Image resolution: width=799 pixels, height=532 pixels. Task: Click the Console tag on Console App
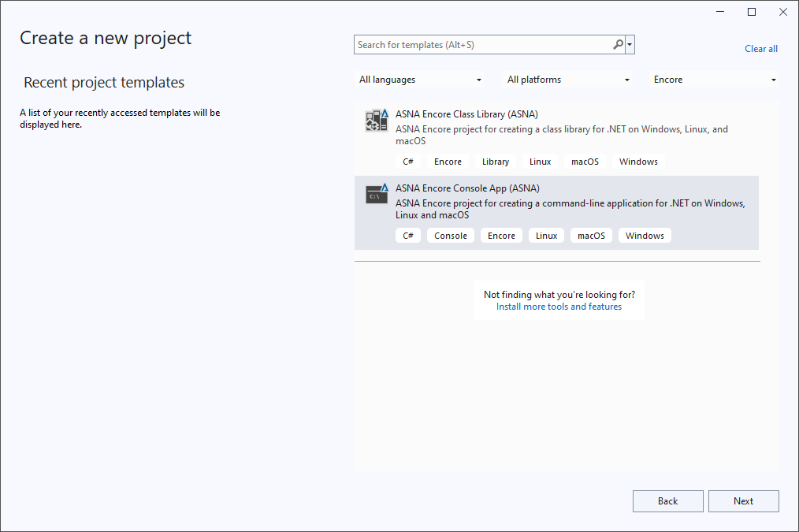451,236
